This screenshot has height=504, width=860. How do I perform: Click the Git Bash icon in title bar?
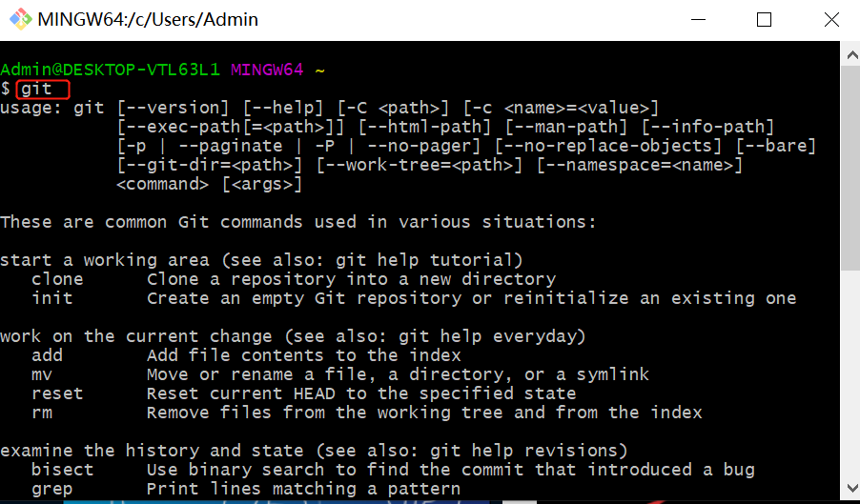tap(18, 19)
